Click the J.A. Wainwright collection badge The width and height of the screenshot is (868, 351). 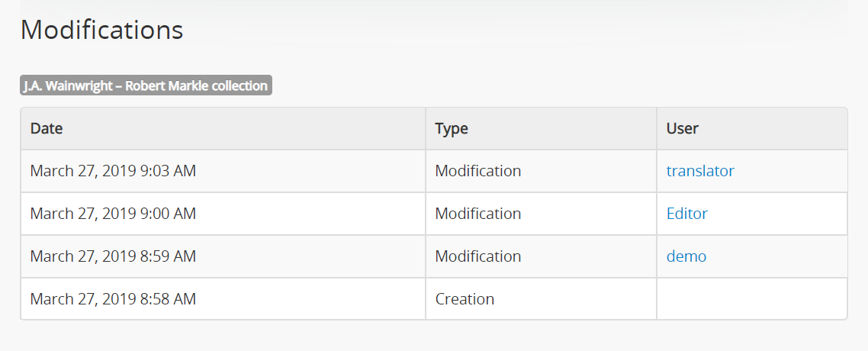click(x=146, y=85)
